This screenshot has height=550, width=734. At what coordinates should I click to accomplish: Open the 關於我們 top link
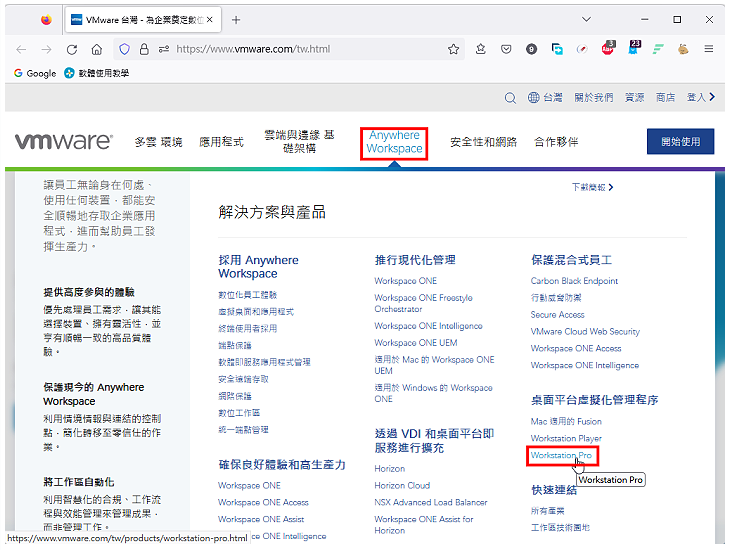click(x=594, y=97)
